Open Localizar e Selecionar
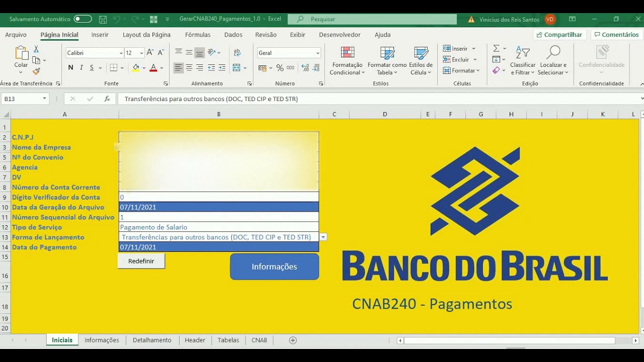Viewport: 644px width, 362px height. click(553, 60)
